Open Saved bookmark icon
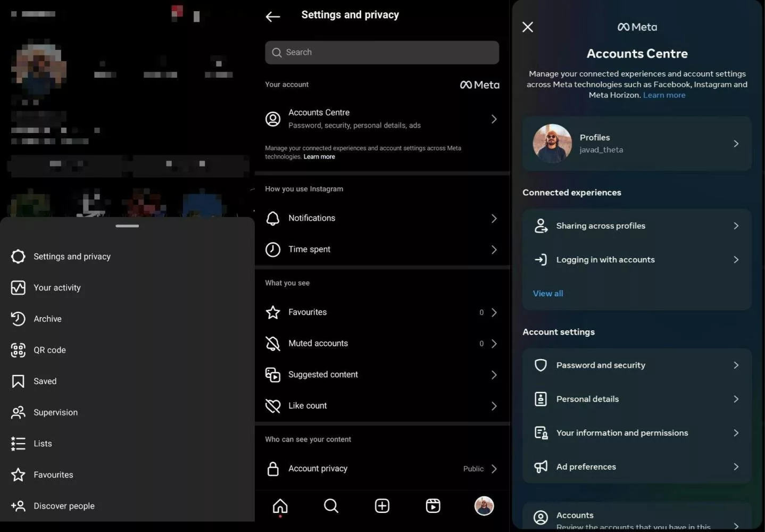 (x=18, y=381)
